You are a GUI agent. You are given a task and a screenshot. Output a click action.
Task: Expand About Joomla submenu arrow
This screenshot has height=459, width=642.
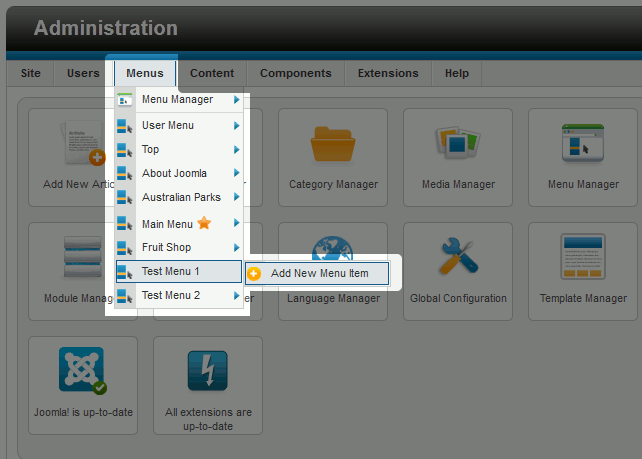(x=236, y=173)
